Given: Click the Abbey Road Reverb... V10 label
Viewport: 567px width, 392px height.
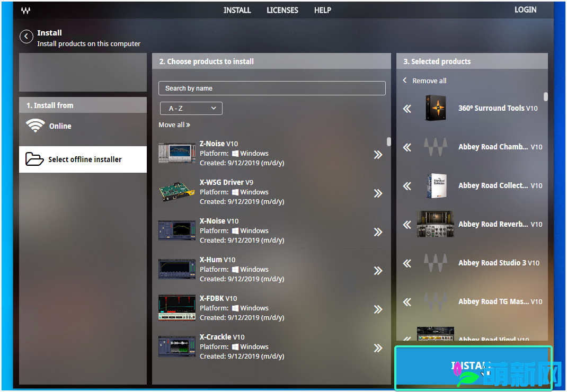Looking at the screenshot, I should [x=500, y=224].
